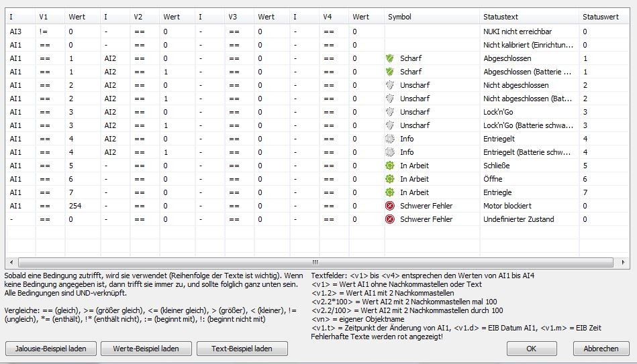Image resolution: width=637 pixels, height=364 pixels.
Task: Select the Undefinierter Zustand status text cell
Action: click(518, 219)
